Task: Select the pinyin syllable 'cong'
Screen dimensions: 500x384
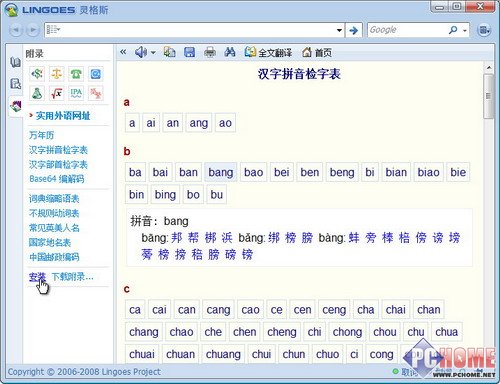Action: coord(381,354)
